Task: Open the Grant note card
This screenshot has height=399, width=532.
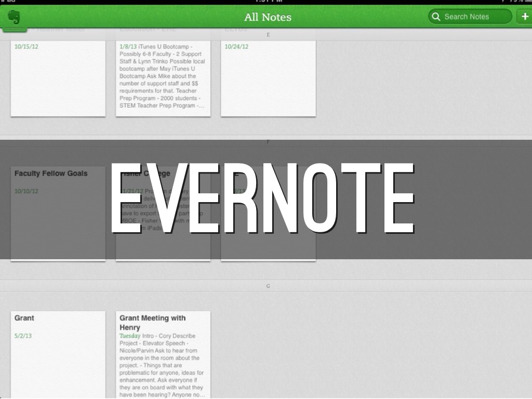Action: 58,353
